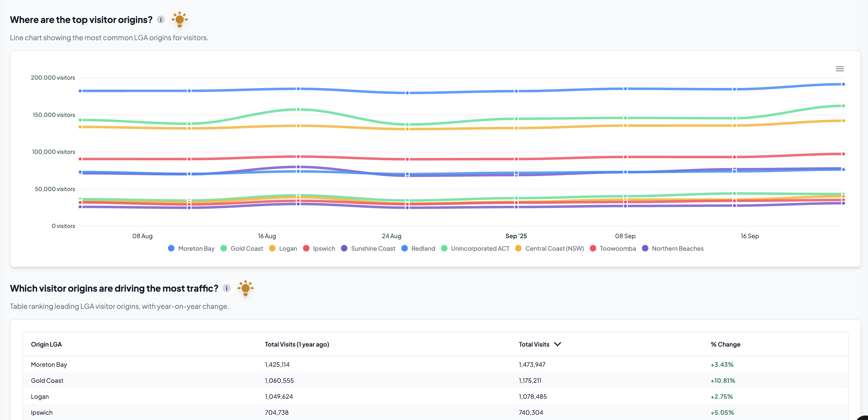Sort by % Change column header
This screenshot has width=868, height=420.
click(x=725, y=344)
